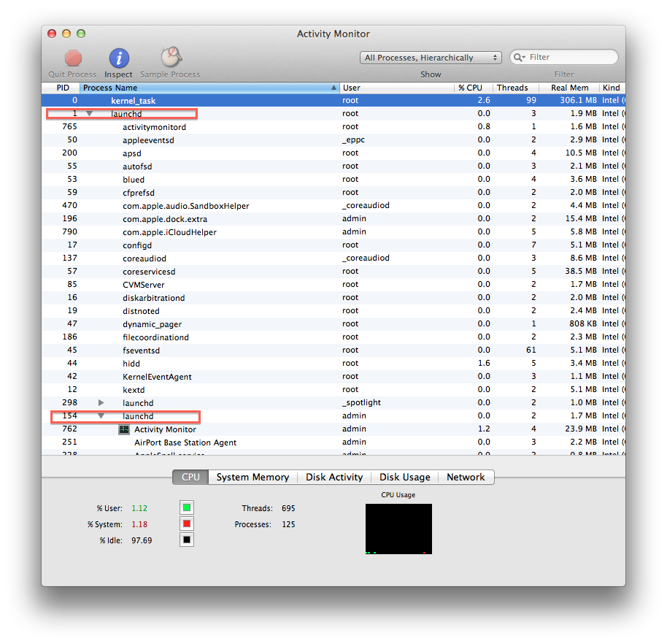Click the 61 threads value for fseventsd
667x644 pixels.
point(531,350)
